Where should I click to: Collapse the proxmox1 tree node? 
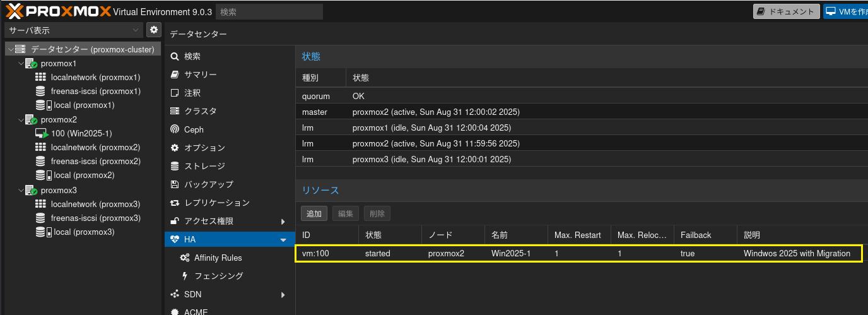pyautogui.click(x=20, y=64)
